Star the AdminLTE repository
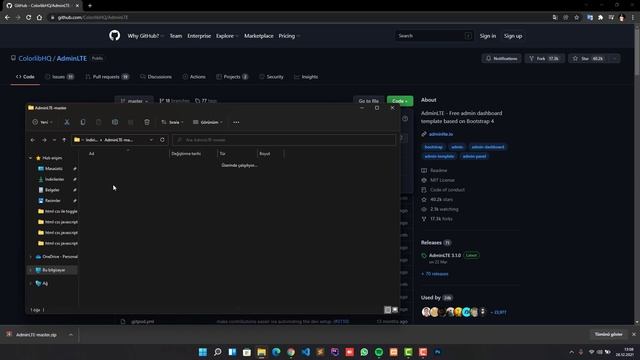 point(588,58)
